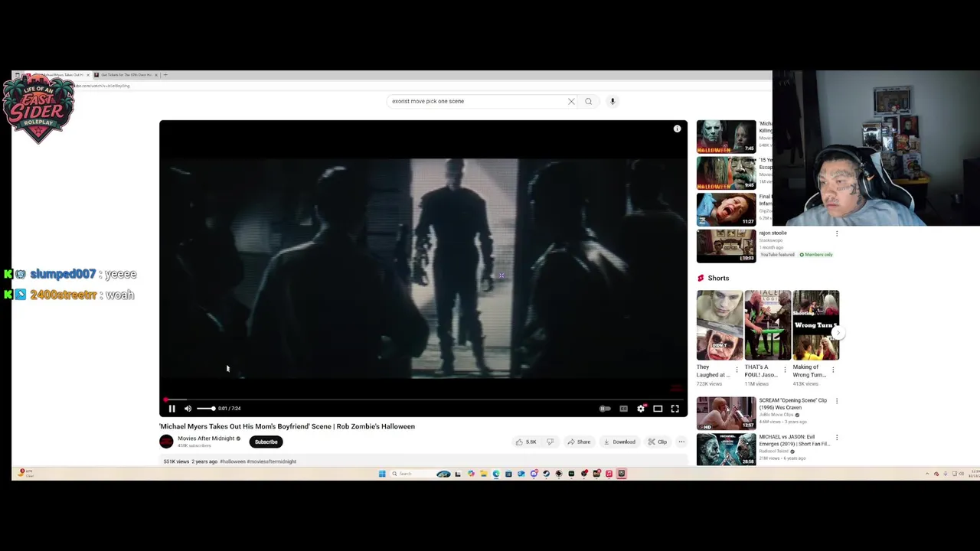Switch to theater mode

658,409
